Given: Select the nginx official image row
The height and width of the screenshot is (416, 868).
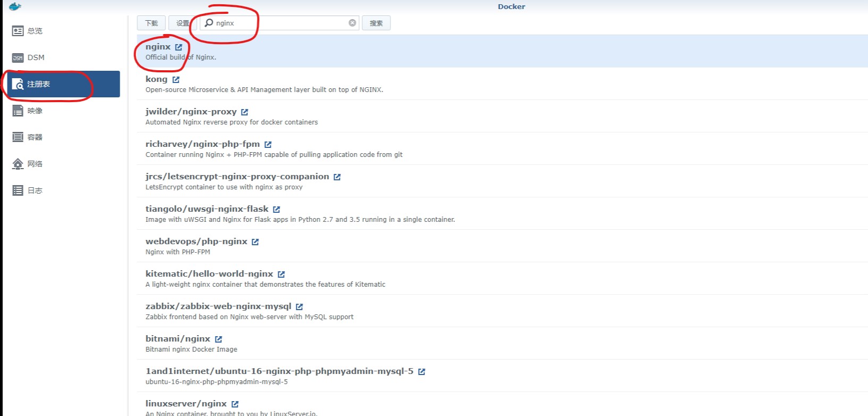Looking at the screenshot, I should pos(502,52).
